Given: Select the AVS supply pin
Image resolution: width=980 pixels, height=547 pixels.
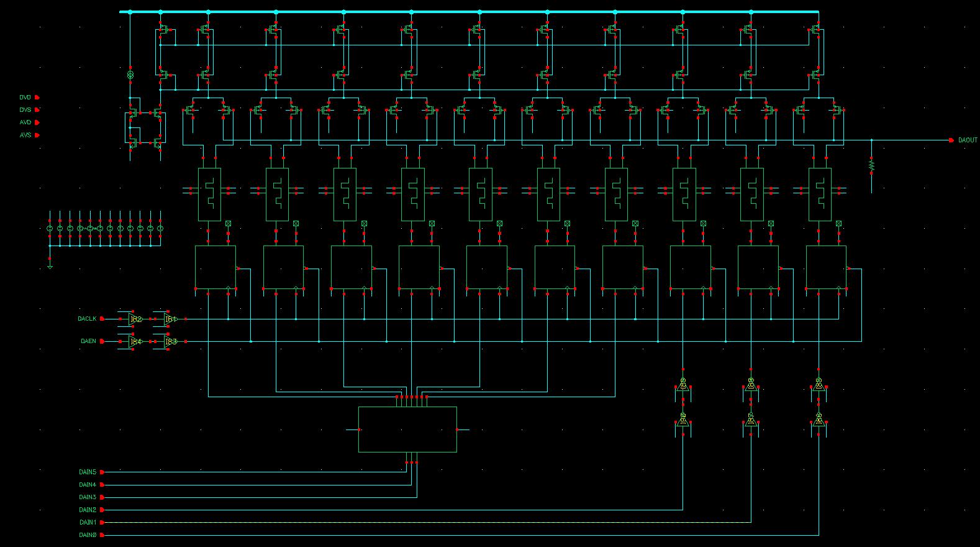Looking at the screenshot, I should 37,135.
